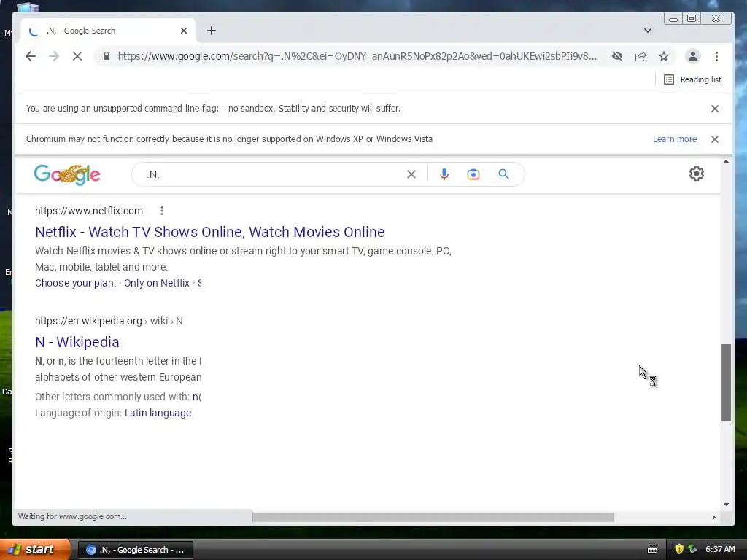
Task: Restore down the Chromium window
Action: point(692,18)
